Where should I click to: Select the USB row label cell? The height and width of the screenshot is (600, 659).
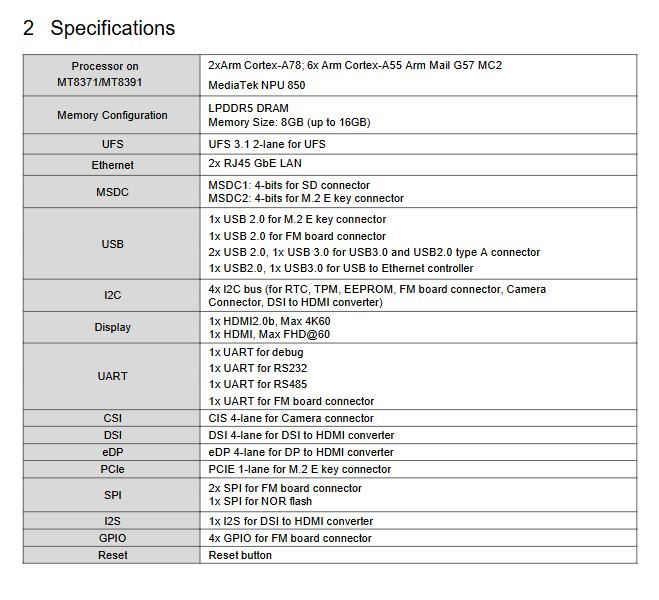[112, 244]
